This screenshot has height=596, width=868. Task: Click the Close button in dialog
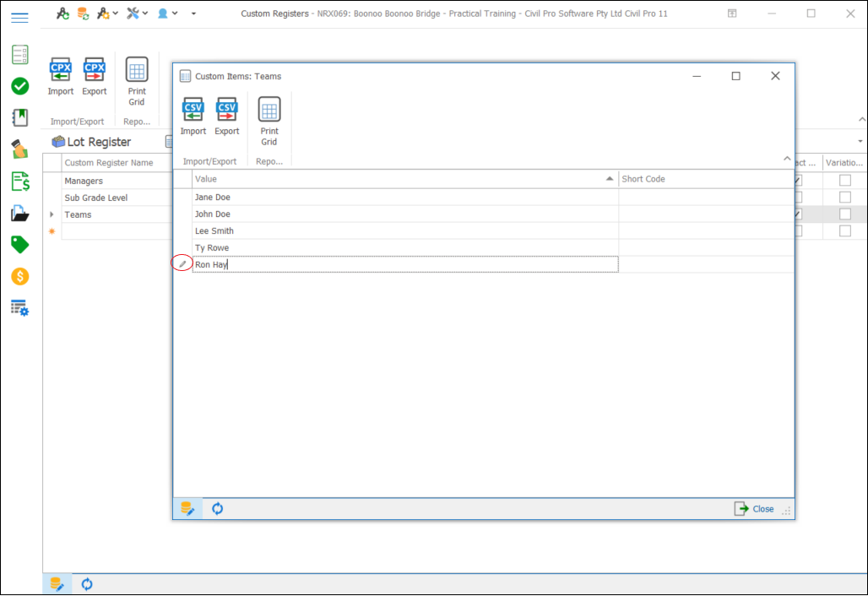[754, 508]
